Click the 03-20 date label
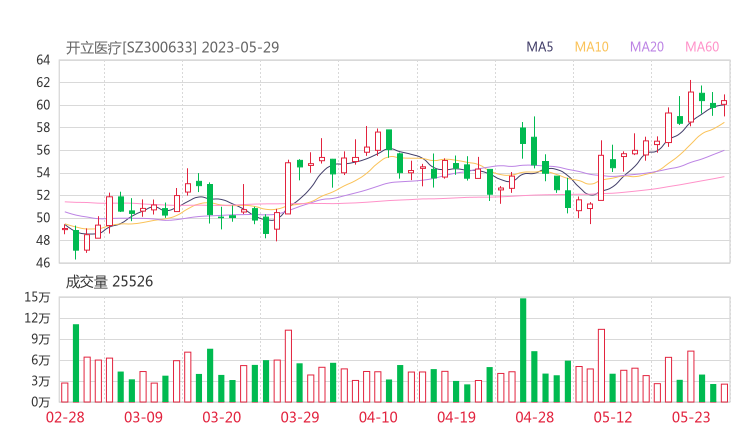 (x=222, y=417)
